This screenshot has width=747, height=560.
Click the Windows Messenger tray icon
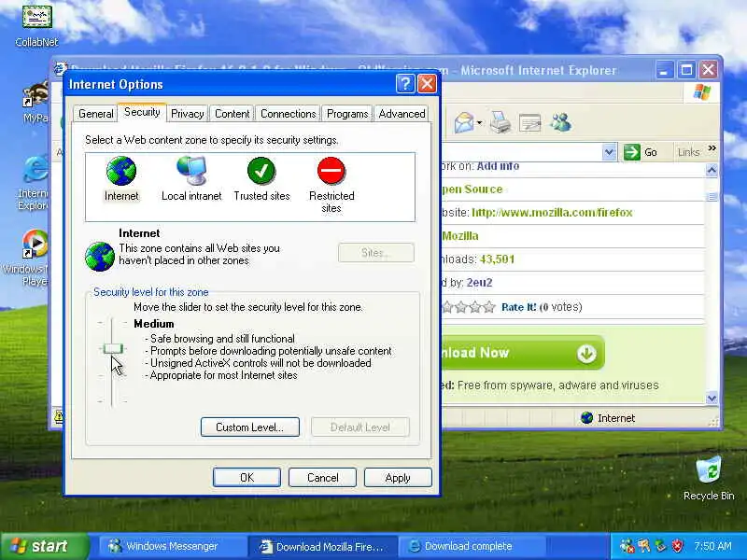coord(627,546)
